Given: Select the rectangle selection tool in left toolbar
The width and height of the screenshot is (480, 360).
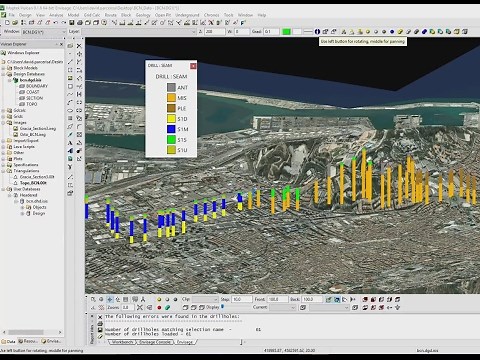Looking at the screenshot, I should [x=70, y=70].
